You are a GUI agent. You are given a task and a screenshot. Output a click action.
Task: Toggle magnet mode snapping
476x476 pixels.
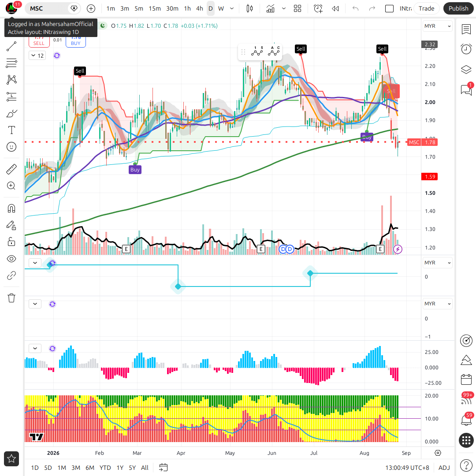click(11, 208)
